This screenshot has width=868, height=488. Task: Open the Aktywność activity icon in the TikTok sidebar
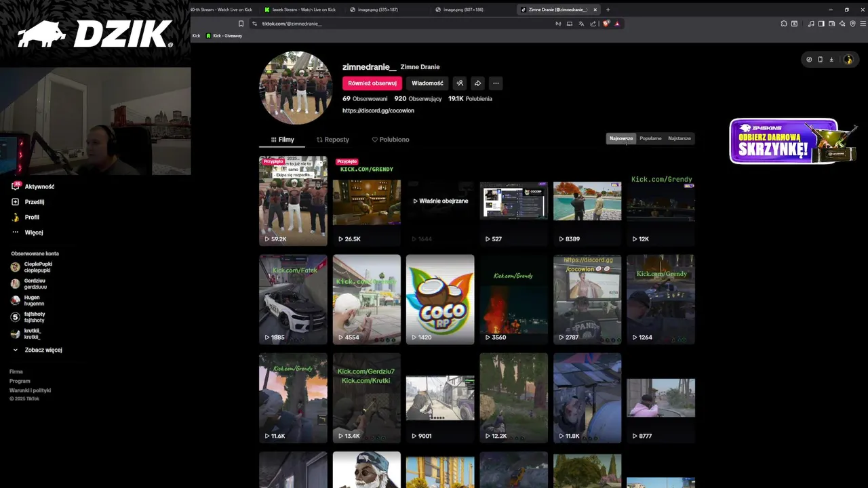coord(16,186)
